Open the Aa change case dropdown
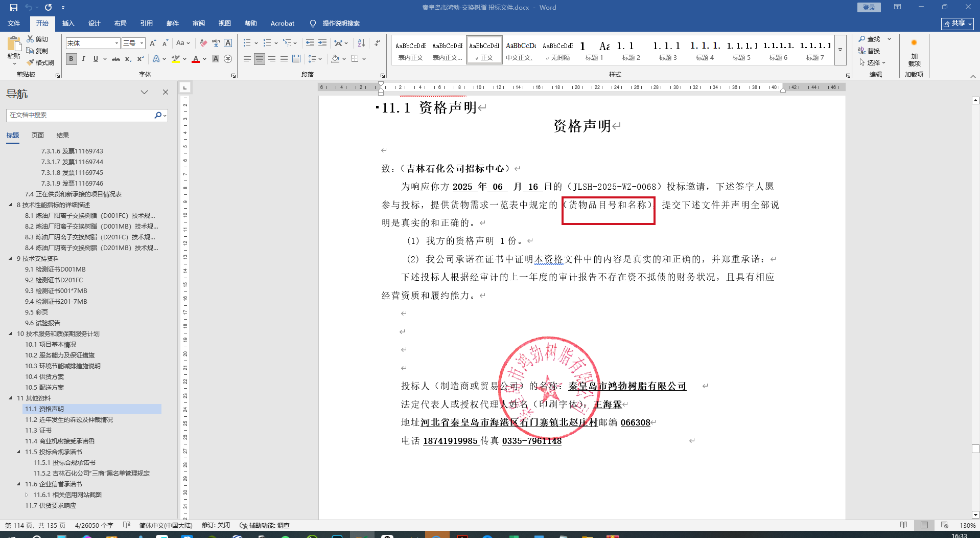This screenshot has width=980, height=538. (x=183, y=43)
